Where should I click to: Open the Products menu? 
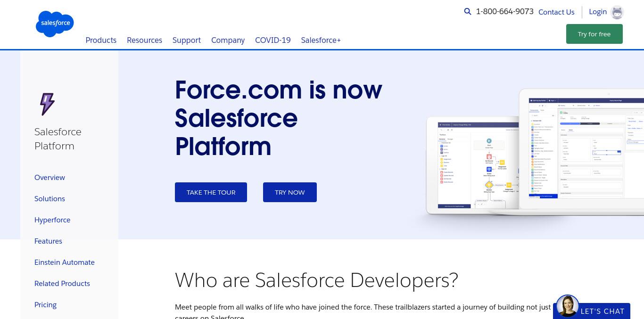point(101,40)
